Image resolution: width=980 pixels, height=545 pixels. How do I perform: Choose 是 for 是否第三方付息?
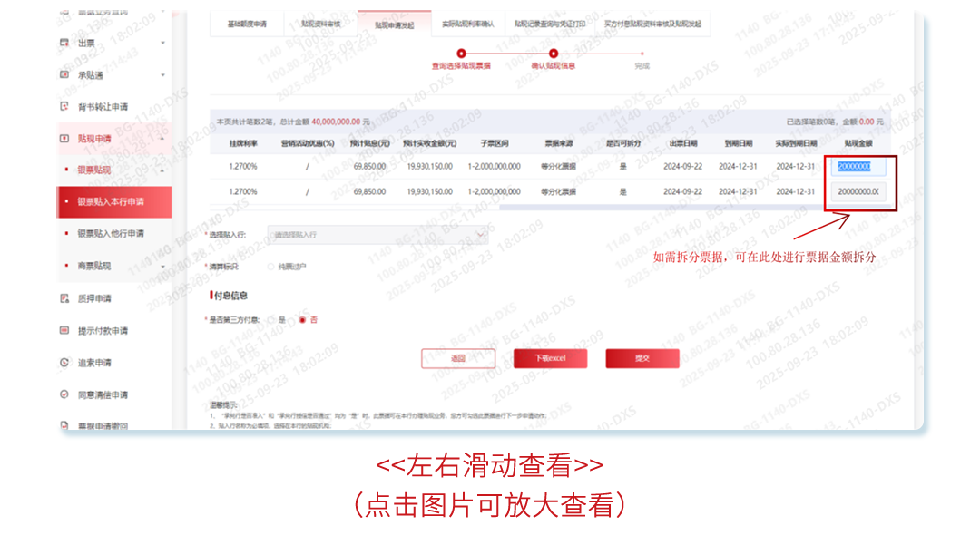(270, 320)
